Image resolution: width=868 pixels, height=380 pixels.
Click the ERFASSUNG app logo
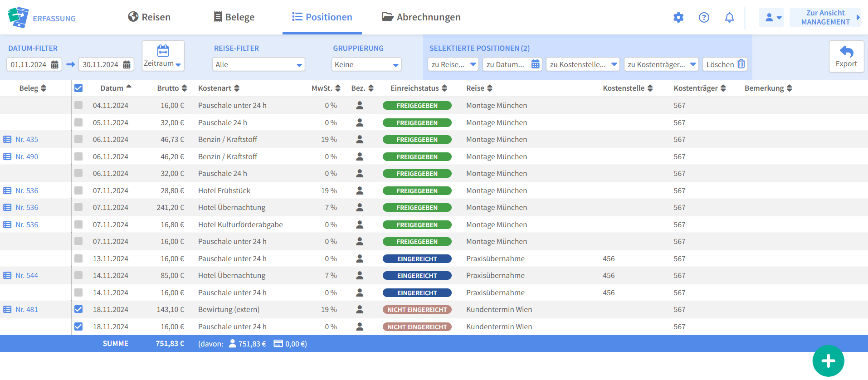[x=42, y=18]
